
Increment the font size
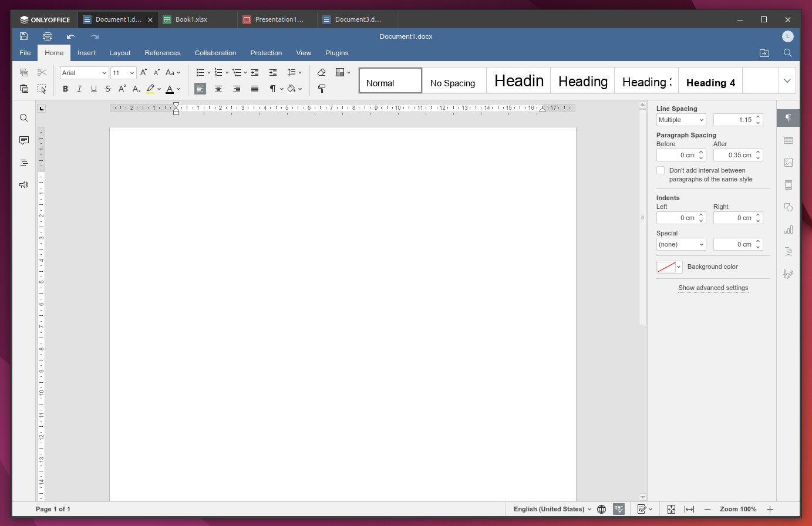(143, 73)
